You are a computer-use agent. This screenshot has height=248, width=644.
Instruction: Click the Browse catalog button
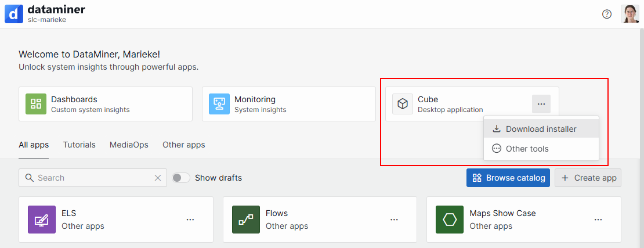pos(508,178)
